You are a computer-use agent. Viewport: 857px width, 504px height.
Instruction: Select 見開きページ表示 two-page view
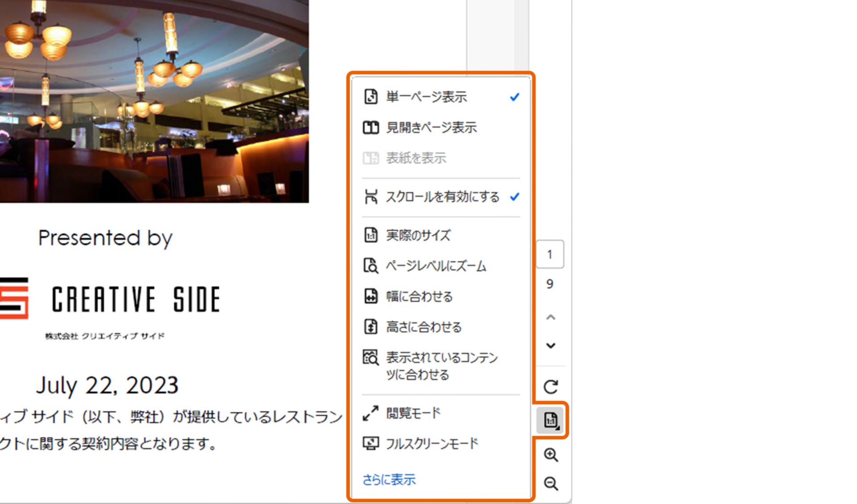(431, 128)
